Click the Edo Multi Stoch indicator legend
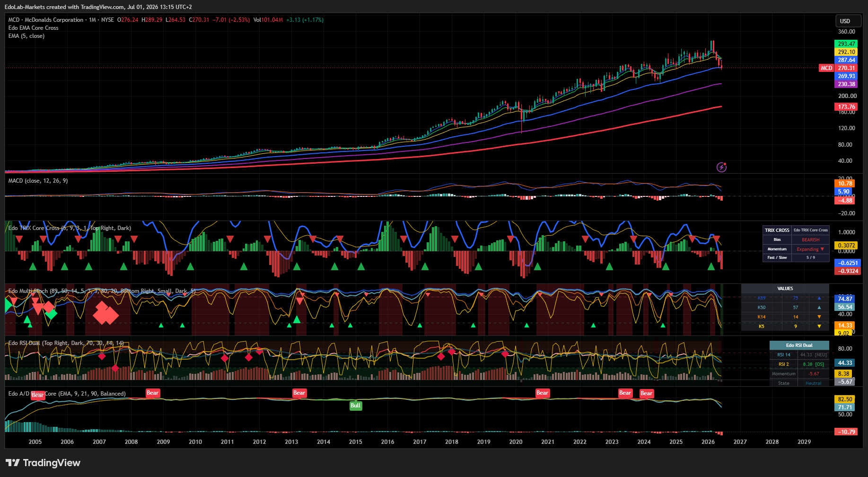868x477 pixels. pyautogui.click(x=102, y=291)
